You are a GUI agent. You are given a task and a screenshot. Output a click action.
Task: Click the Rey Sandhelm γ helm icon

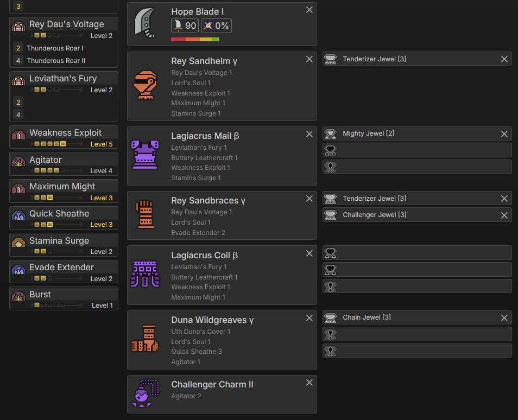(145, 85)
